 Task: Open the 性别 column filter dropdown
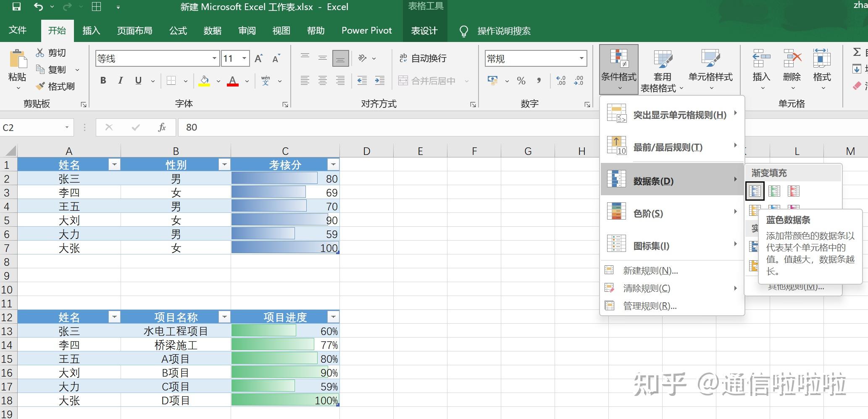(224, 165)
